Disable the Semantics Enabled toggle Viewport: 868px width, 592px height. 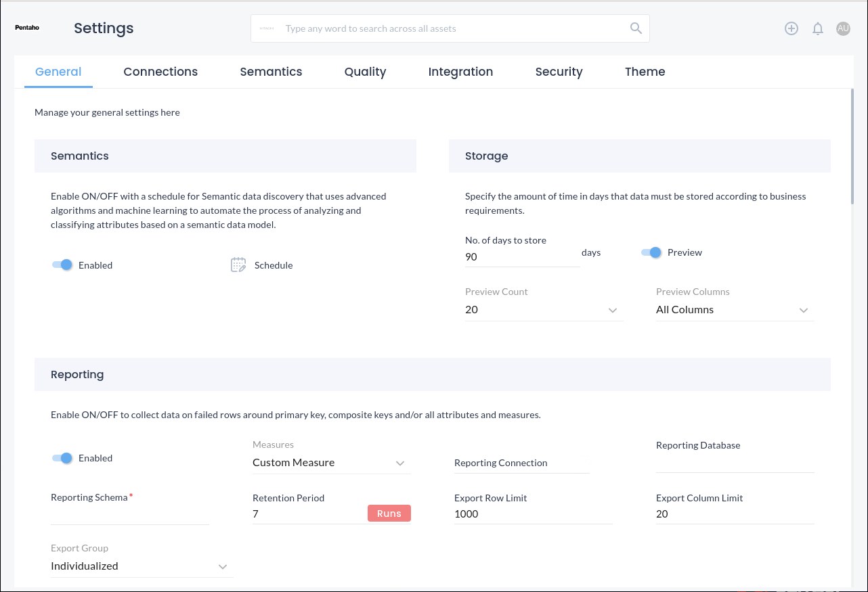click(62, 265)
